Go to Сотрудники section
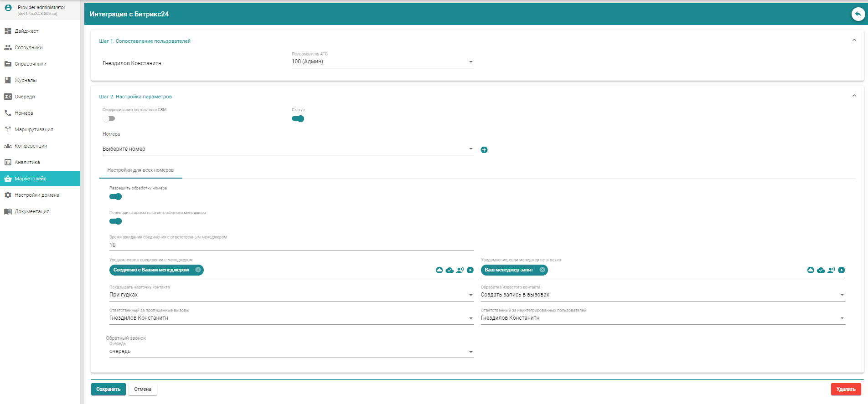This screenshot has width=868, height=404. coord(40,47)
